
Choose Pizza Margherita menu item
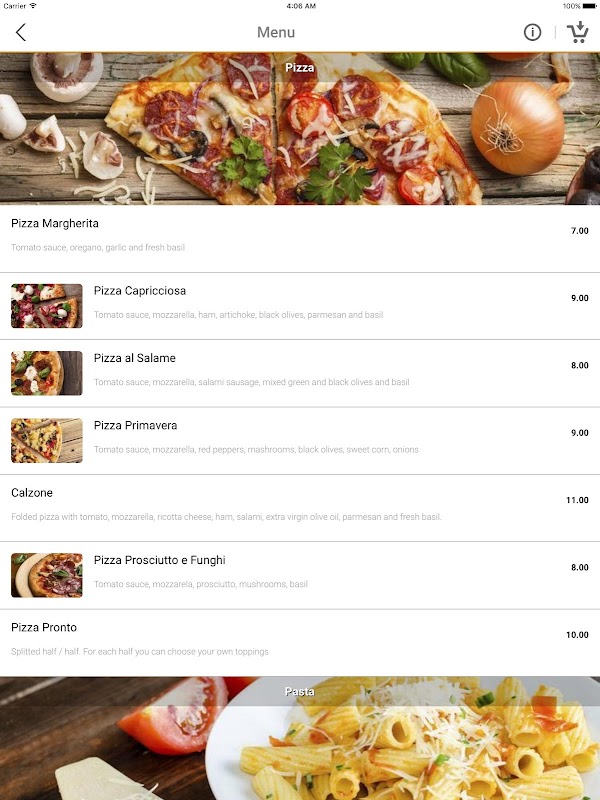[x=300, y=238]
